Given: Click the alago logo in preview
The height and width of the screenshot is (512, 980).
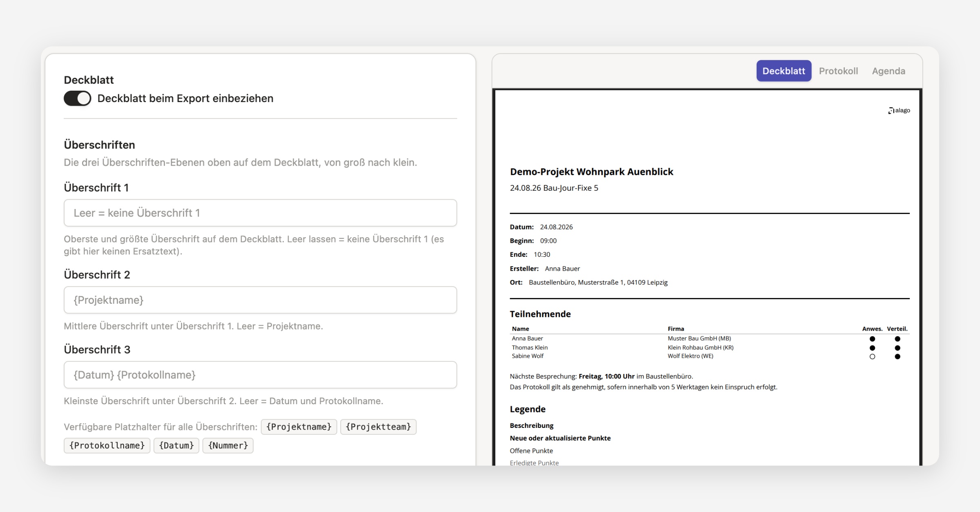Looking at the screenshot, I should (899, 110).
